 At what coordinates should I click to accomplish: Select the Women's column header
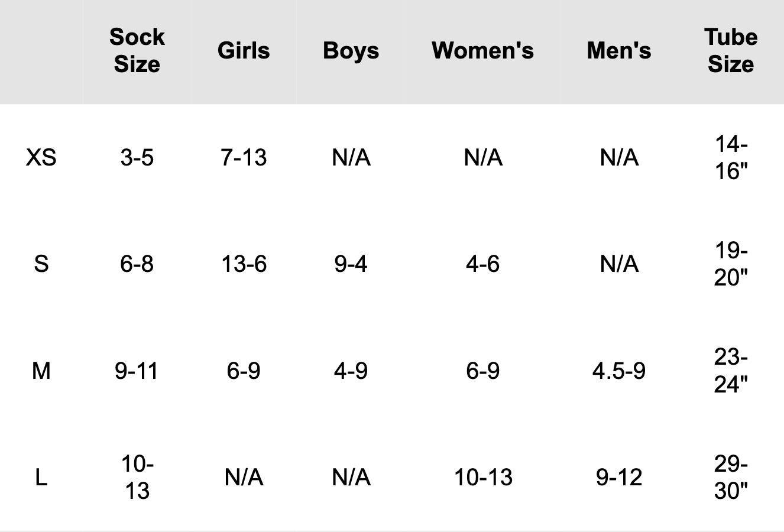click(x=482, y=51)
